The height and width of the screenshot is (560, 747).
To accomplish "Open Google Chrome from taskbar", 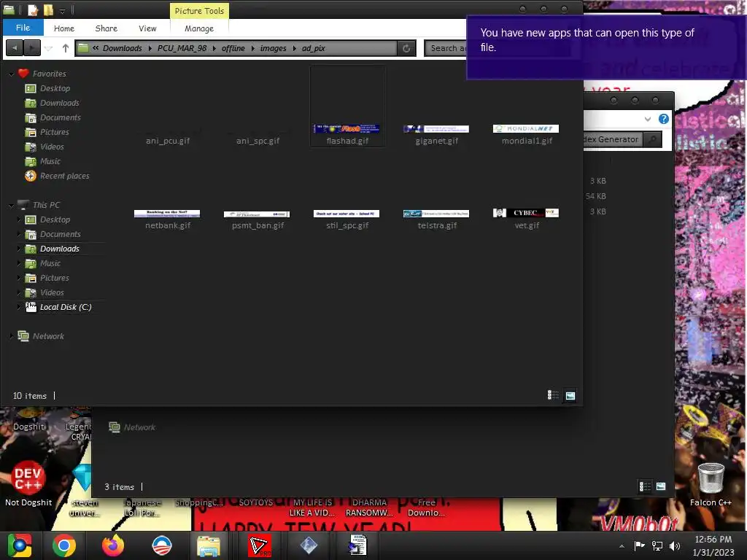I will tap(64, 545).
